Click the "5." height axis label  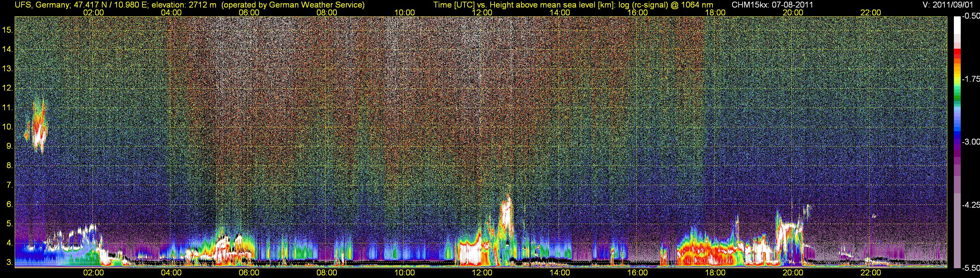click(10, 224)
